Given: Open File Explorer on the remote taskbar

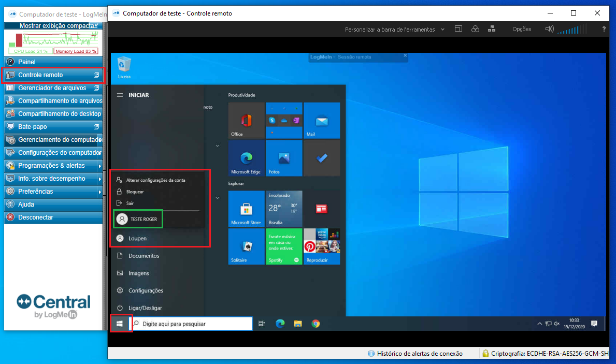Looking at the screenshot, I should point(298,324).
